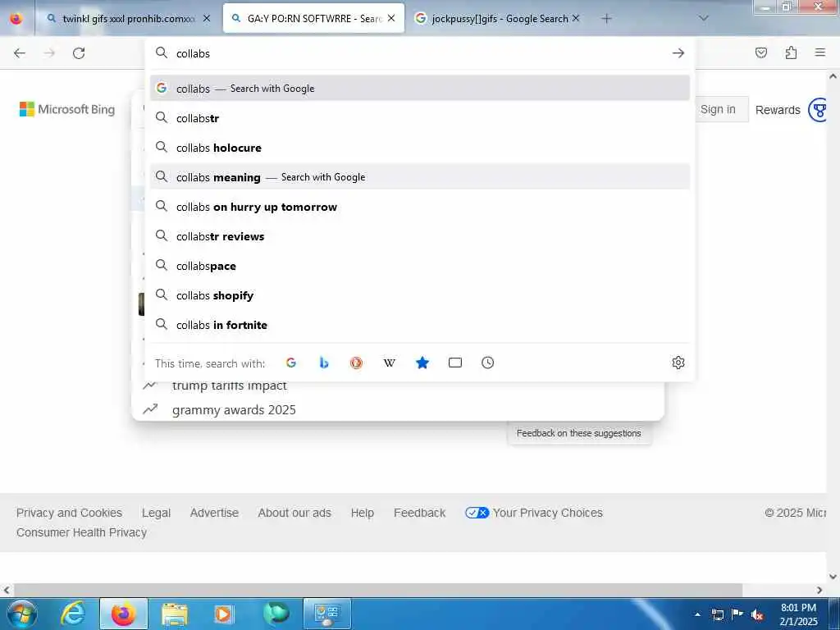Click the Microsoft Bing logo
This screenshot has width=840, height=630.
pyautogui.click(x=67, y=109)
